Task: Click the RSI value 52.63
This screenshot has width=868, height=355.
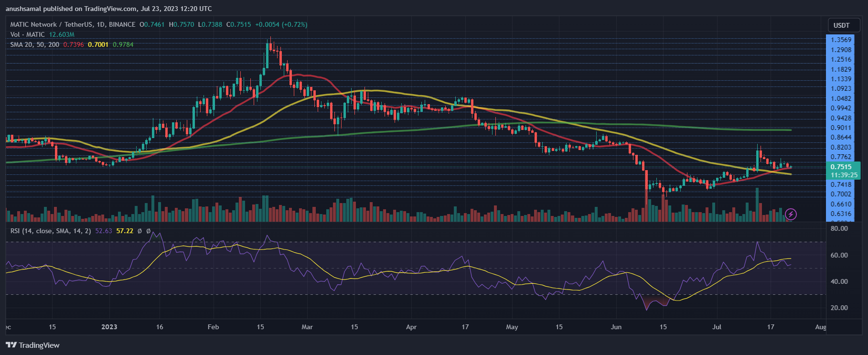Action: point(104,231)
